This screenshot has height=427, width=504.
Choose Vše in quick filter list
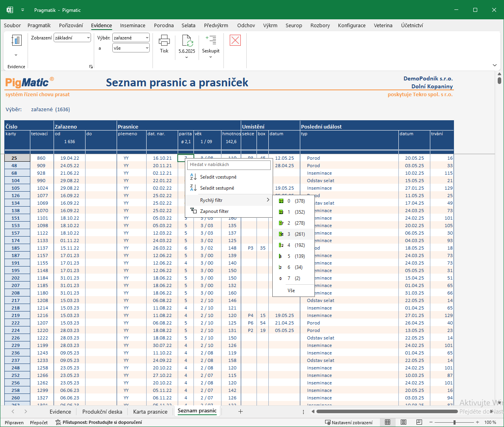[x=291, y=291]
